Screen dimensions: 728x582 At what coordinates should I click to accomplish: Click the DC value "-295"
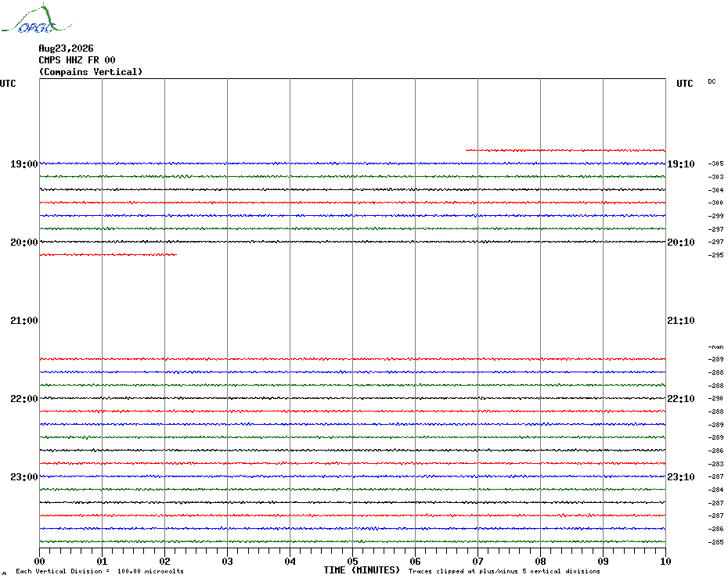(x=715, y=255)
